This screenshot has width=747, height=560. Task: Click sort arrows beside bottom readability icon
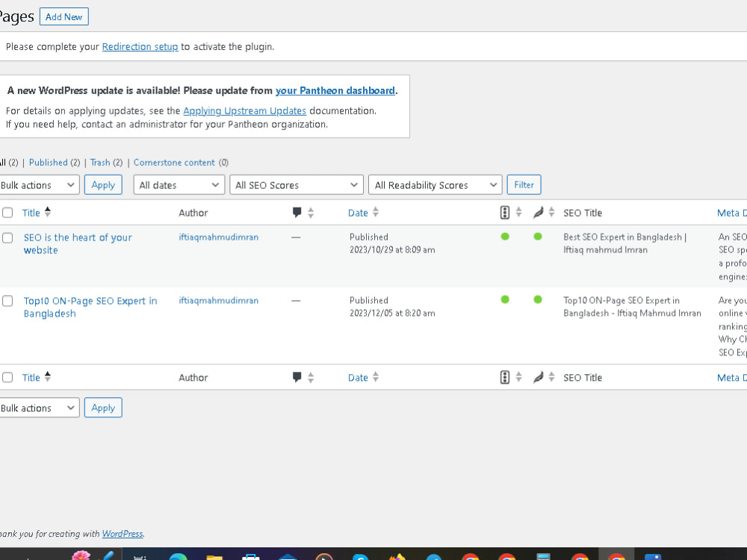coord(551,376)
